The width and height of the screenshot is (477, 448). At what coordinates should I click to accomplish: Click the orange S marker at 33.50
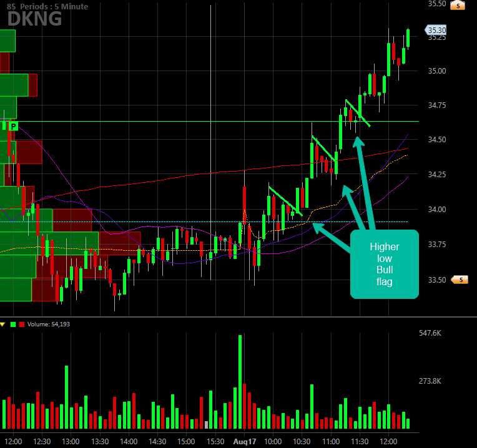(x=460, y=280)
